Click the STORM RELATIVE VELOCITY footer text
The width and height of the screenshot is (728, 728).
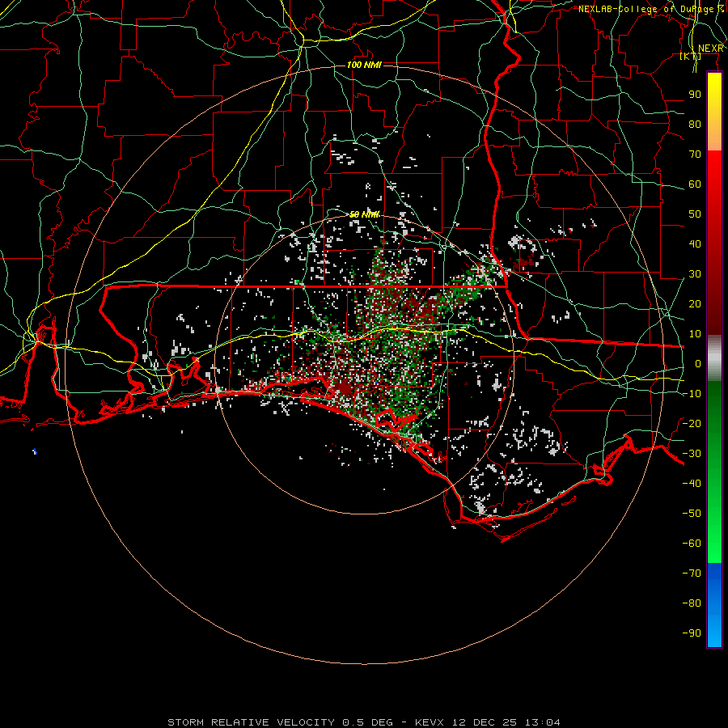pyautogui.click(x=251, y=722)
